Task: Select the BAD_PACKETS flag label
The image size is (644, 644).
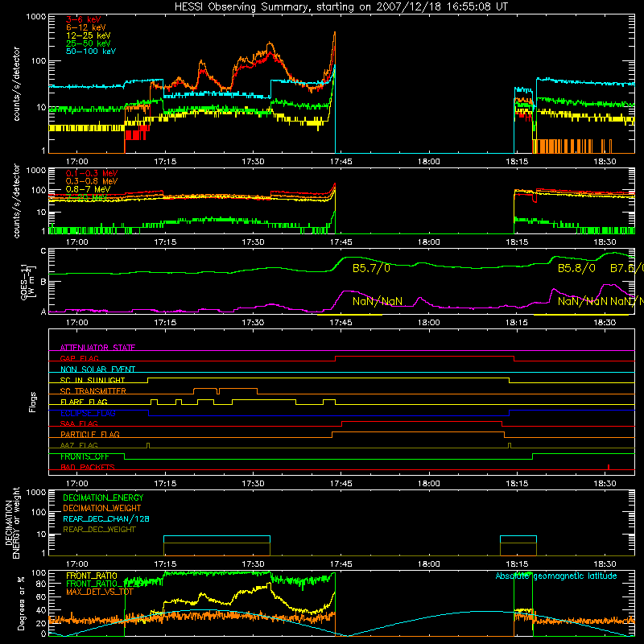Action: (88, 467)
